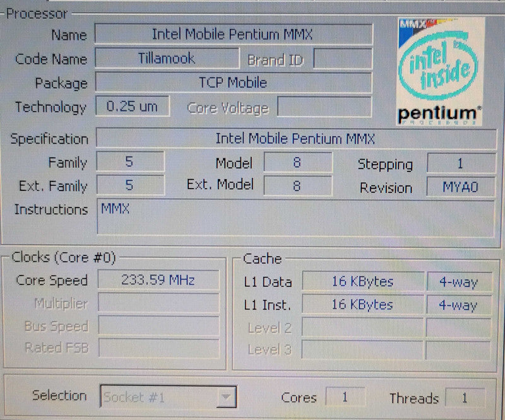Click the Threads count field

click(465, 398)
